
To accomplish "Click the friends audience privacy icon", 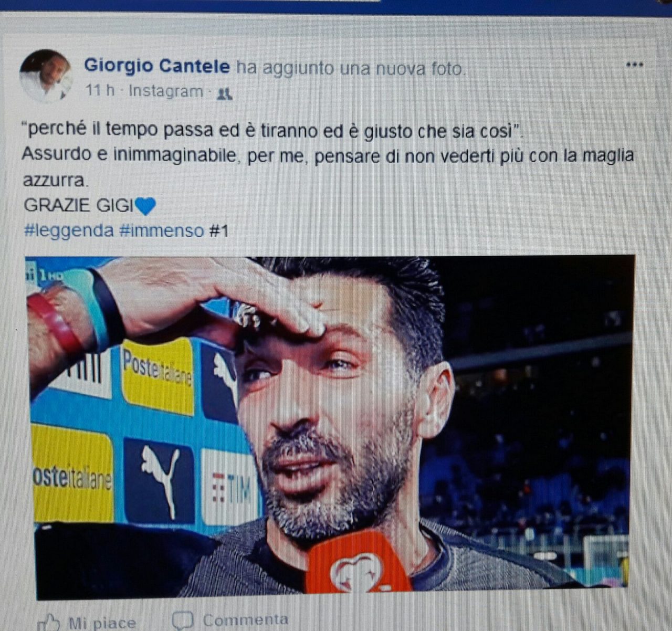I will pyautogui.click(x=225, y=94).
